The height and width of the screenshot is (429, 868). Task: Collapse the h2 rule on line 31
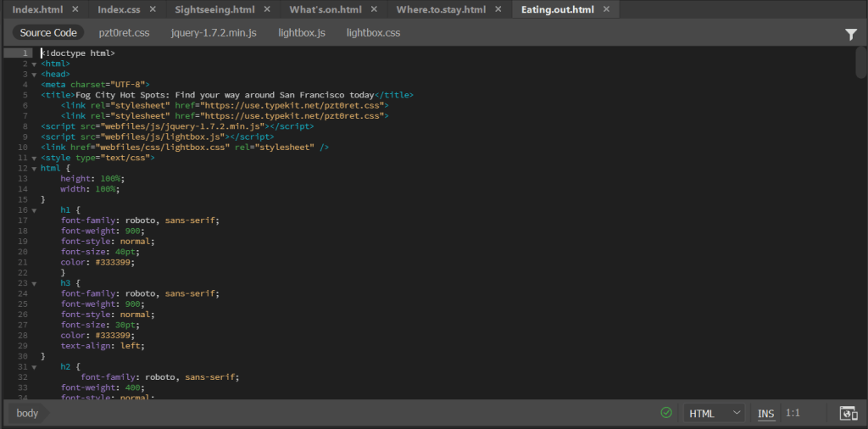(x=34, y=367)
